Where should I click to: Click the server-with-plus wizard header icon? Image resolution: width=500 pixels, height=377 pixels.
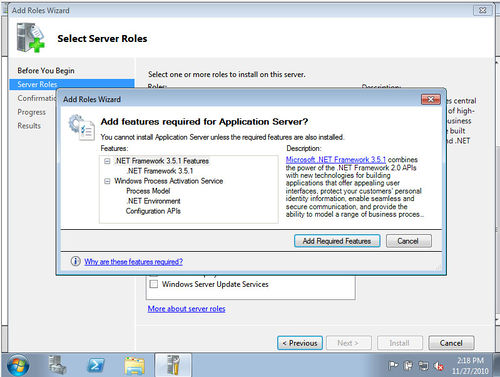[30, 37]
